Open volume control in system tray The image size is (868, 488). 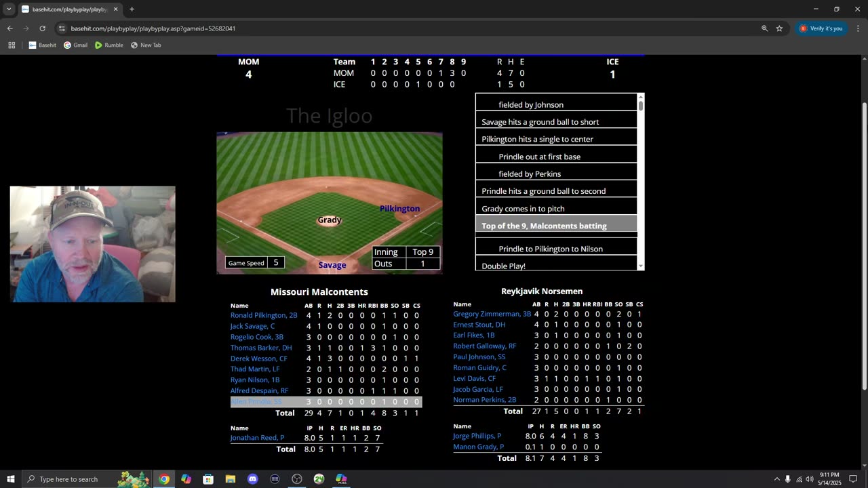pyautogui.click(x=810, y=479)
